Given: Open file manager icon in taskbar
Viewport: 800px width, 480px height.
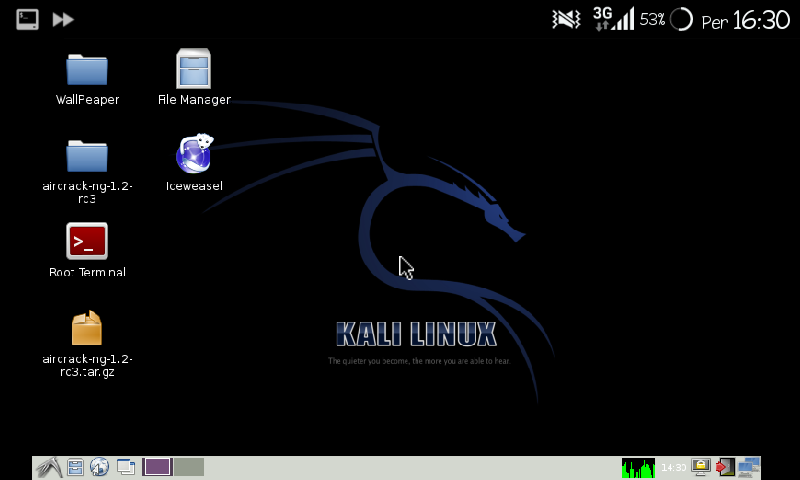Looking at the screenshot, I should 75,467.
